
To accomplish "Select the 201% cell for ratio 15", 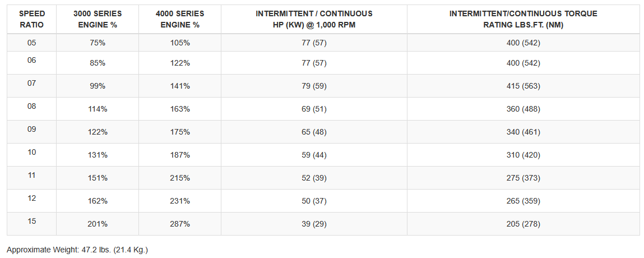I will [98, 224].
